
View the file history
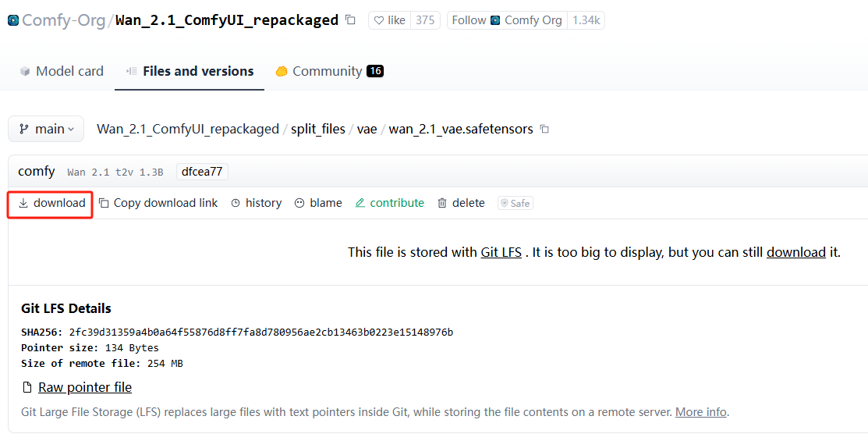(x=257, y=203)
